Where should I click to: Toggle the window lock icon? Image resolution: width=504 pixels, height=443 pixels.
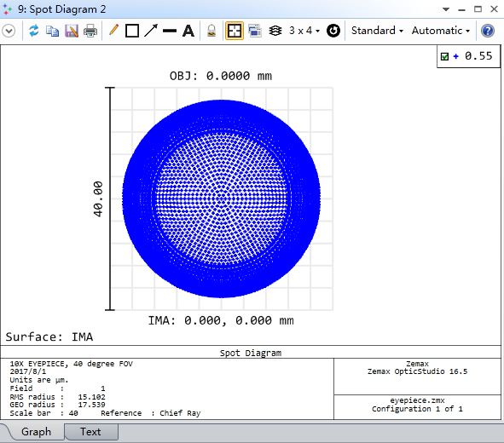pos(211,32)
